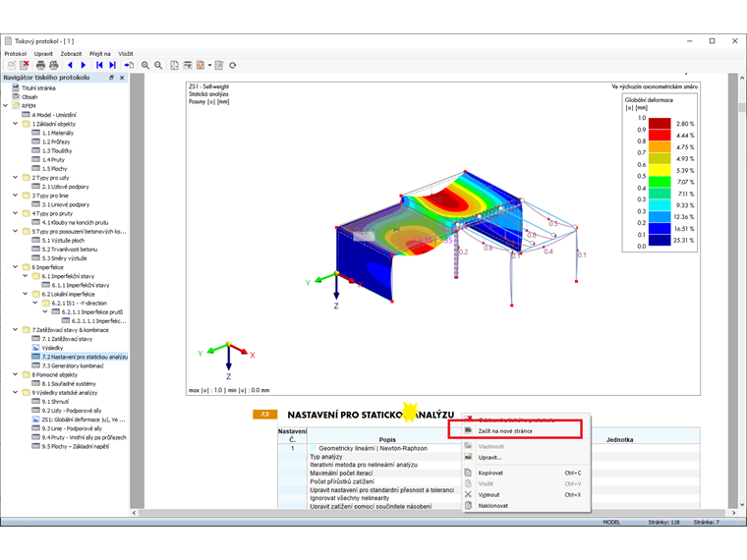
Task: Close the Navigátor tiskového protokolu panel
Action: [122, 78]
